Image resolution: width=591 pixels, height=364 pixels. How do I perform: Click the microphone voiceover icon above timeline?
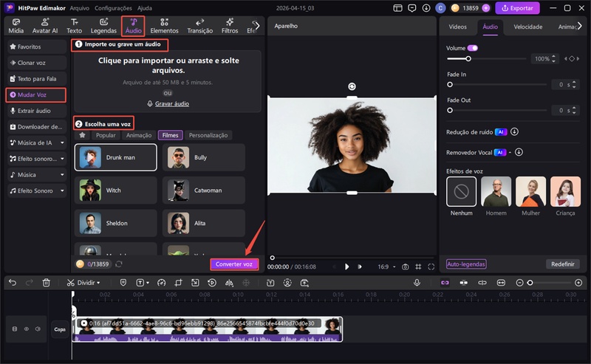click(417, 282)
